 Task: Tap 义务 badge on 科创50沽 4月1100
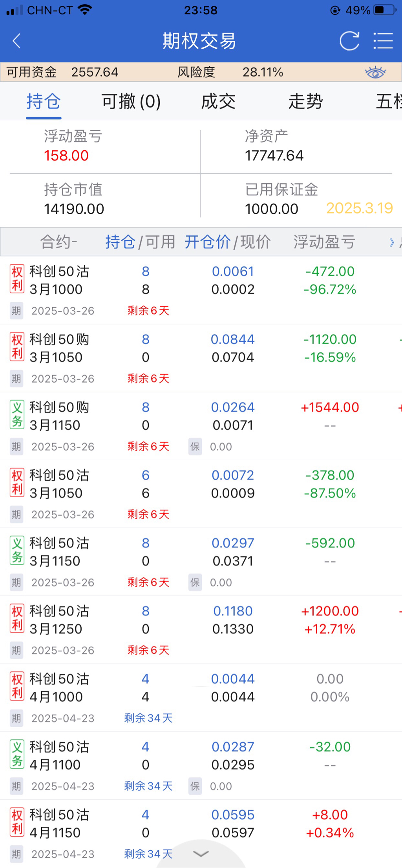pos(17,754)
